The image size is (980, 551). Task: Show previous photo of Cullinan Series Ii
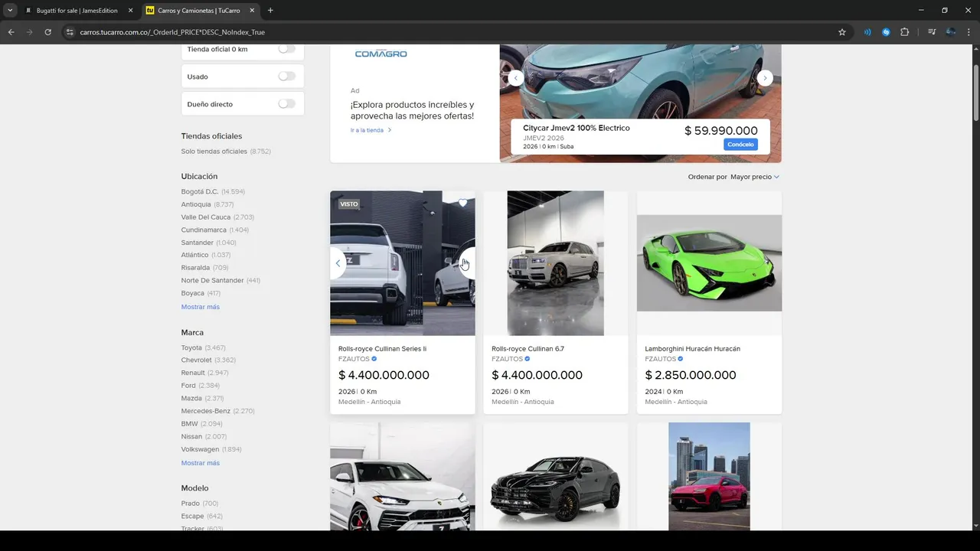338,262
